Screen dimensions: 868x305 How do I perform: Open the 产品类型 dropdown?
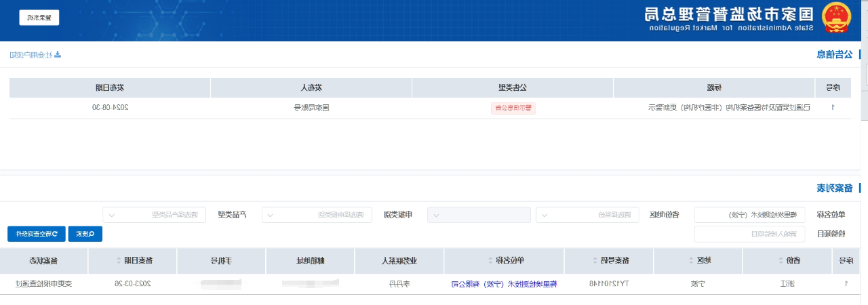pos(154,215)
